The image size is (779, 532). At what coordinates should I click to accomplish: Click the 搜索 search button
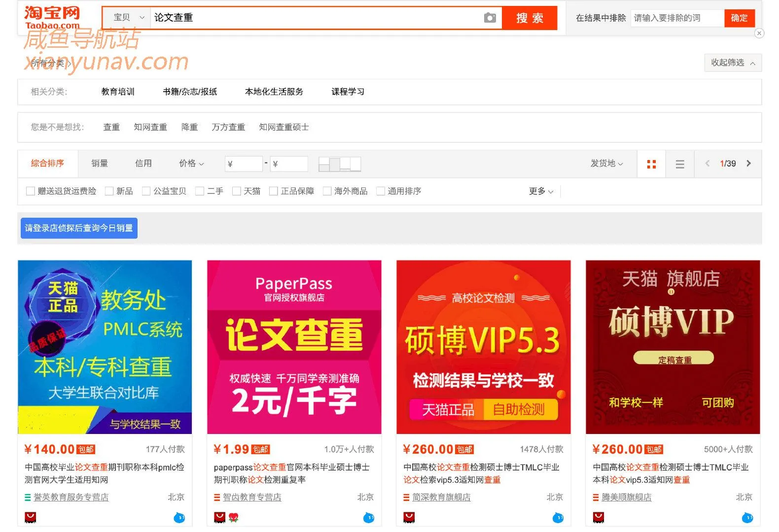[530, 18]
